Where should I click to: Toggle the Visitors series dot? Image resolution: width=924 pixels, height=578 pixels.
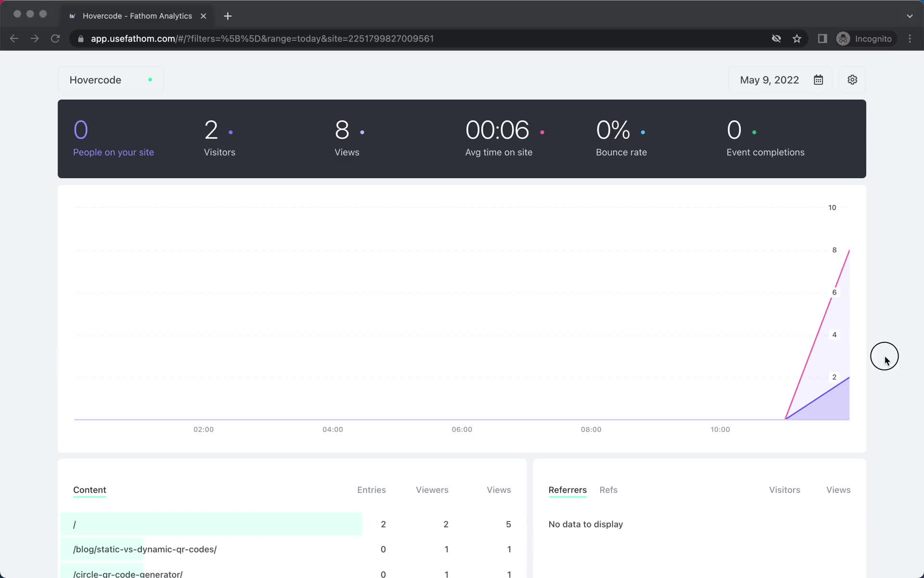[x=231, y=132]
